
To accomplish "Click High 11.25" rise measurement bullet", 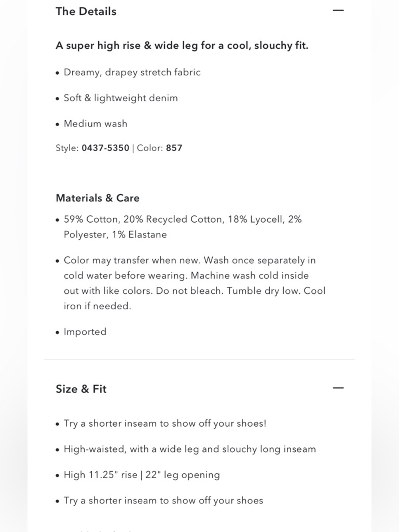I will 142,475.
